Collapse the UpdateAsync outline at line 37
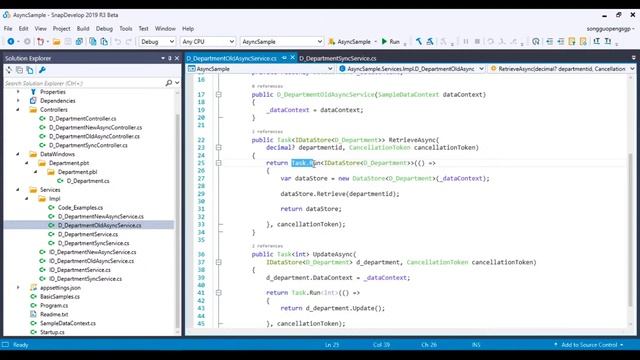Viewport: 640px width, 360px height. (219, 262)
